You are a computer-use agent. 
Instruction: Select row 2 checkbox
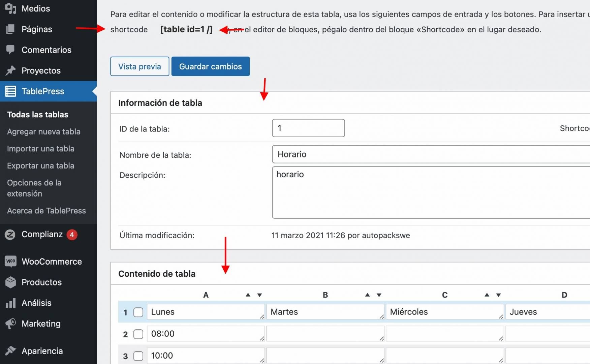point(138,334)
